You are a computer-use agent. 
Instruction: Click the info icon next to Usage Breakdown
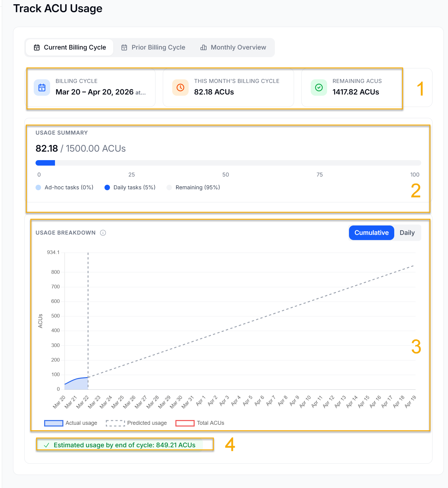click(103, 233)
